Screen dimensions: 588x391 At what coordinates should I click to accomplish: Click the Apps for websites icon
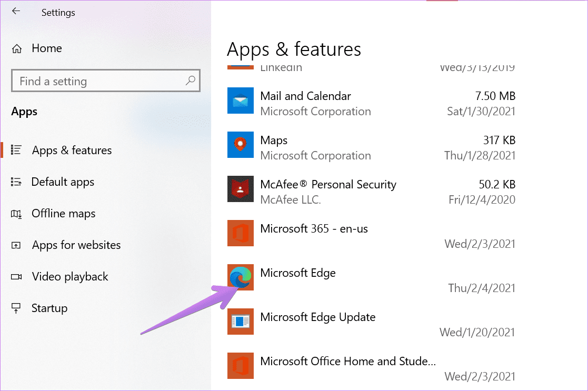click(16, 246)
